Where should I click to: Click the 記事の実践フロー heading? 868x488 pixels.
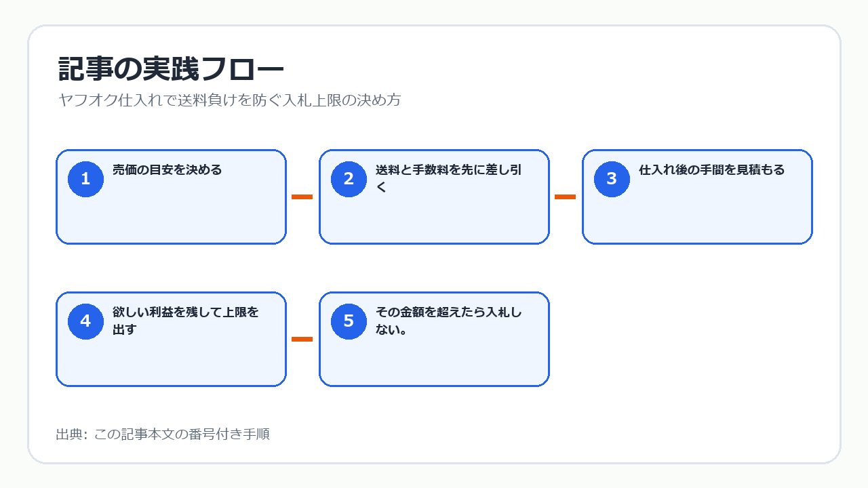171,70
